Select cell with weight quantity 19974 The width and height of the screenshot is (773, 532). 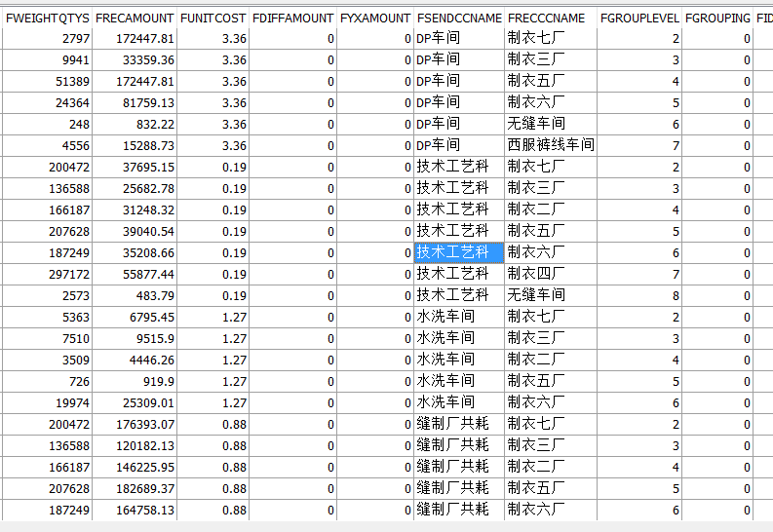48,403
